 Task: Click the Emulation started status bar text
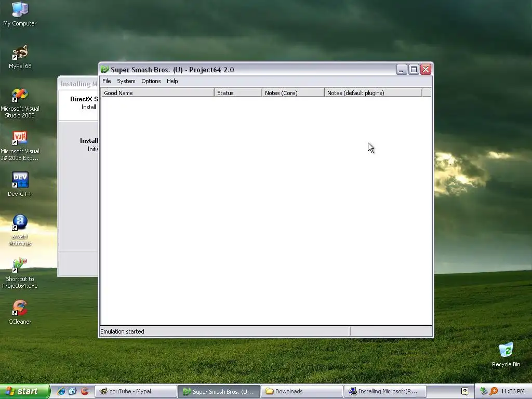point(122,331)
